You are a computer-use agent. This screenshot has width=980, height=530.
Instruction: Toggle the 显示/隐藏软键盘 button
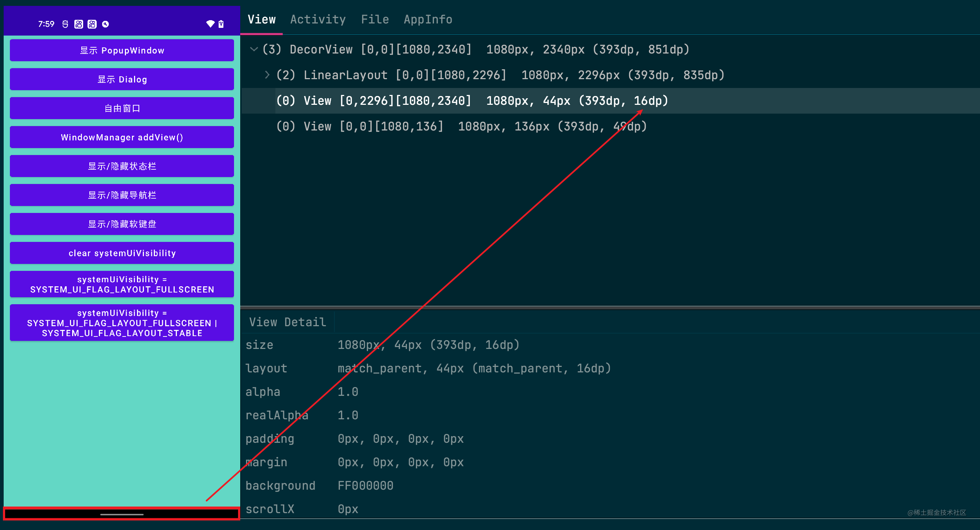122,224
